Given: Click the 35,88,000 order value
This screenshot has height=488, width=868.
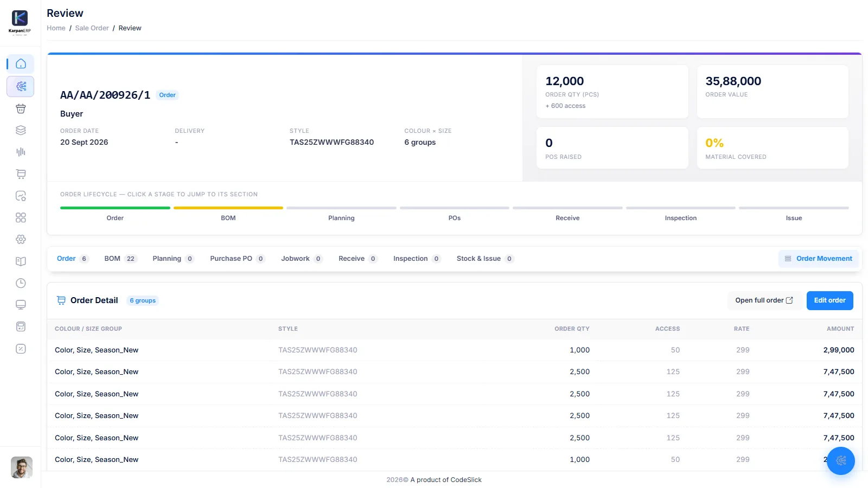Looking at the screenshot, I should coord(733,81).
